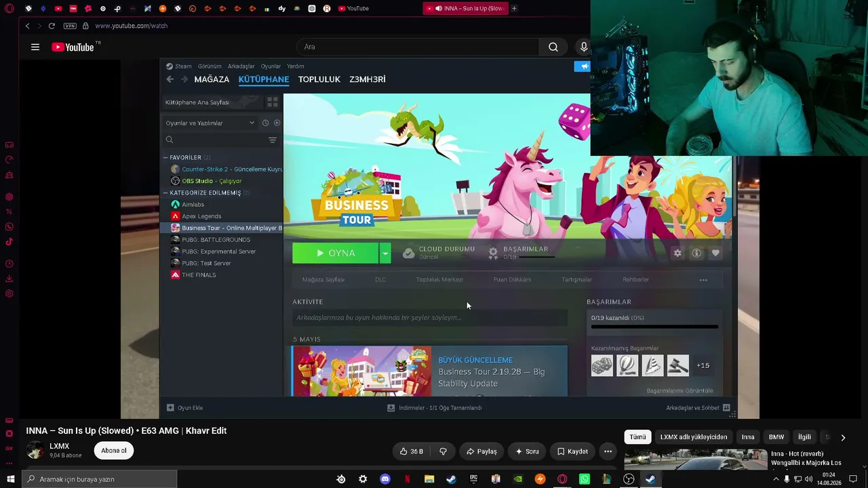The image size is (868, 488).
Task: Show more game links via ellipsis
Action: 703,280
